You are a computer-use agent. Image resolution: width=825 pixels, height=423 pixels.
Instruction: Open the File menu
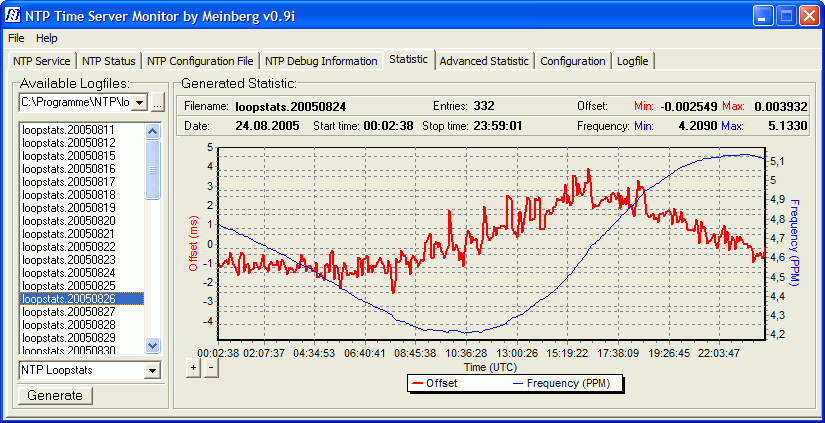[16, 38]
